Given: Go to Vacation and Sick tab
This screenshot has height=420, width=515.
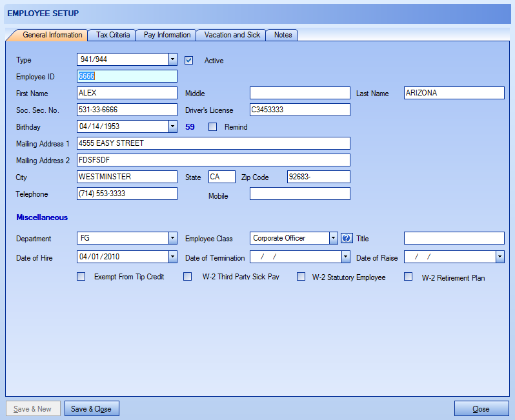Looking at the screenshot, I should coord(232,35).
